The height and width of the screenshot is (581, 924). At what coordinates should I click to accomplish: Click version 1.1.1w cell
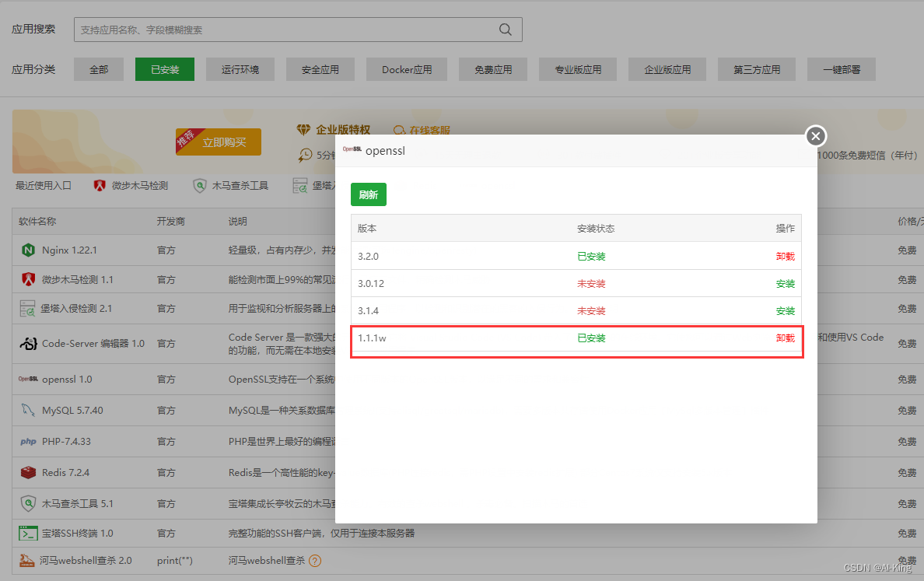pos(372,338)
